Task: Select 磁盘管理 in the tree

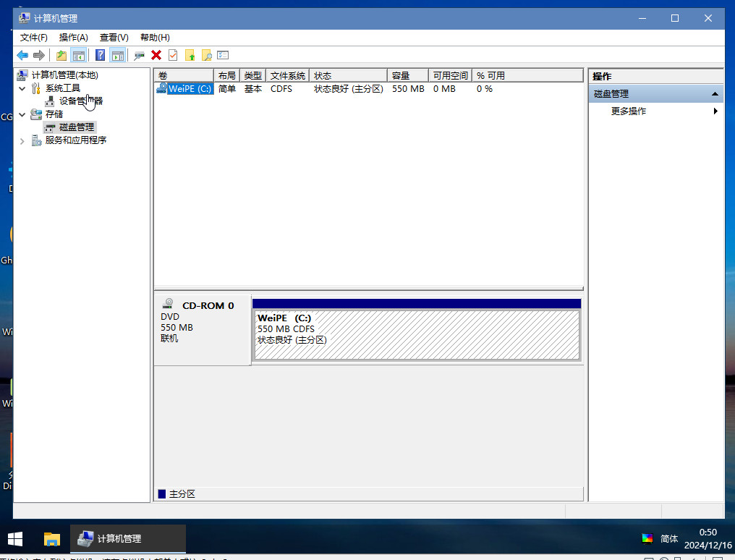Action: coord(77,127)
